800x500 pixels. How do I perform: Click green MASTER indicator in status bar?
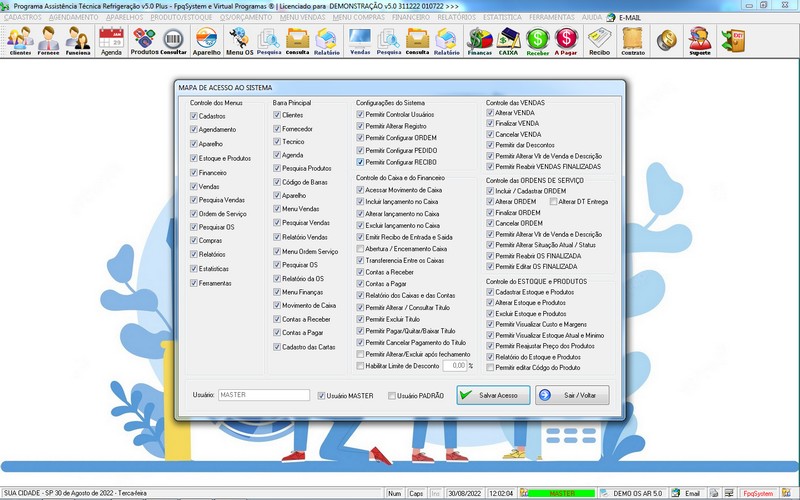point(561,493)
